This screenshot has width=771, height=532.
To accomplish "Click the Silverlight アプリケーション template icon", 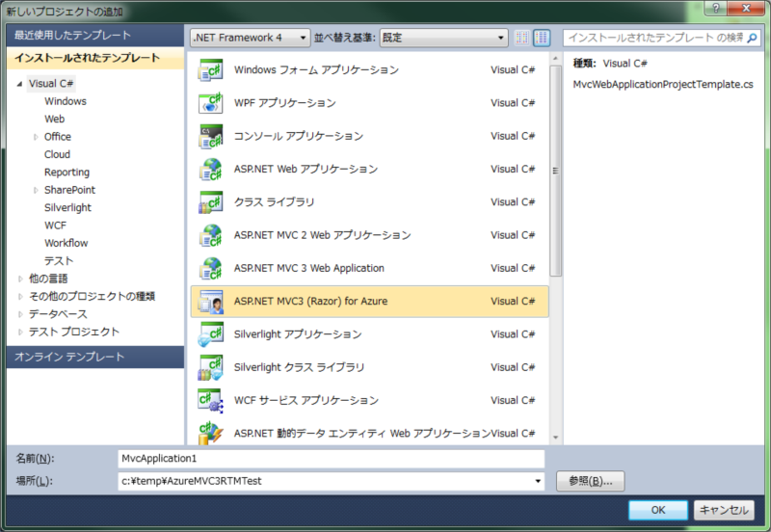I will pyautogui.click(x=210, y=333).
